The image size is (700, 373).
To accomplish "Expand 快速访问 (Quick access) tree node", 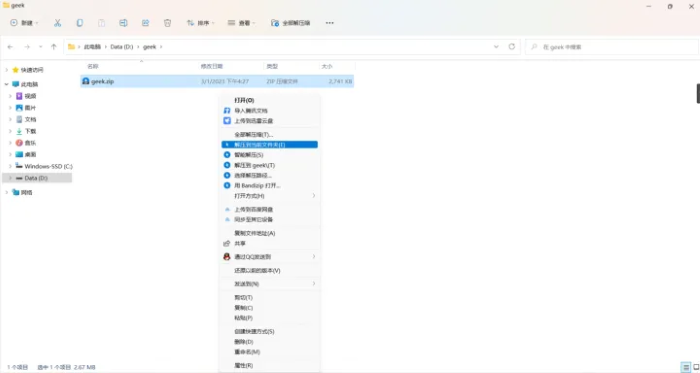I will (6, 70).
